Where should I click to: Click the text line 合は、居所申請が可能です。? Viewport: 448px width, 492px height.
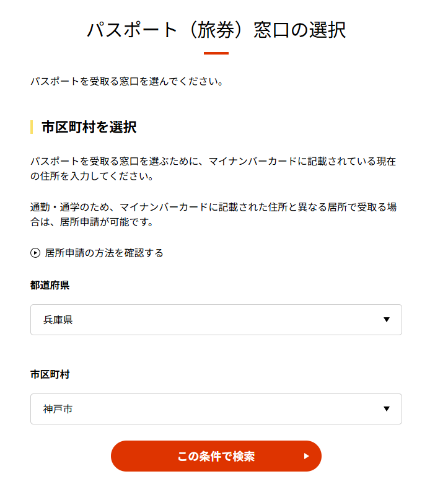[91, 222]
